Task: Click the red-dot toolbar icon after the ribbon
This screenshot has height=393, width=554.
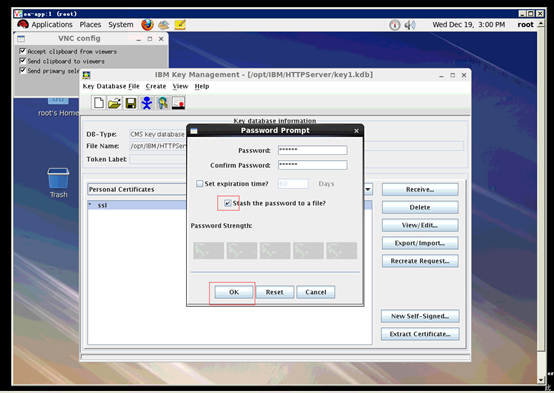Action: 178,103
